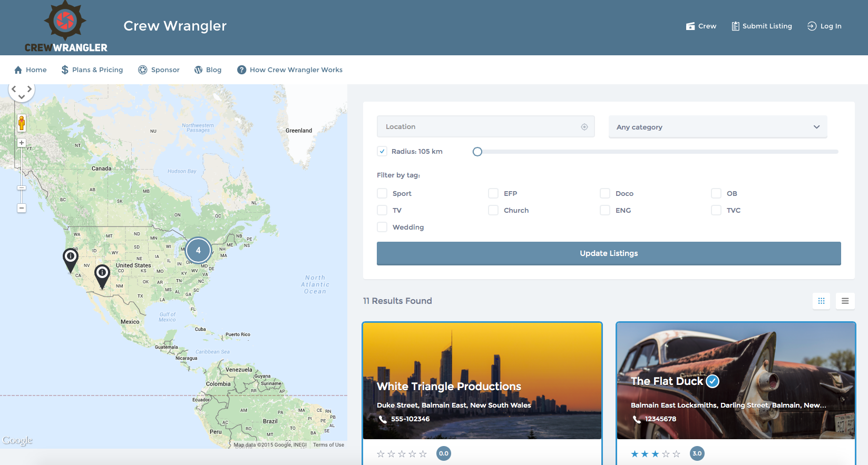Enable the Sport tag filter
The image size is (868, 465).
click(382, 193)
